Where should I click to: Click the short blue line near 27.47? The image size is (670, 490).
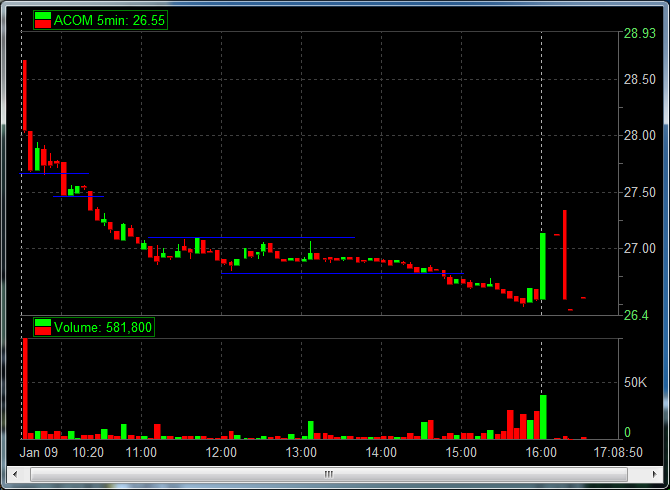click(79, 197)
